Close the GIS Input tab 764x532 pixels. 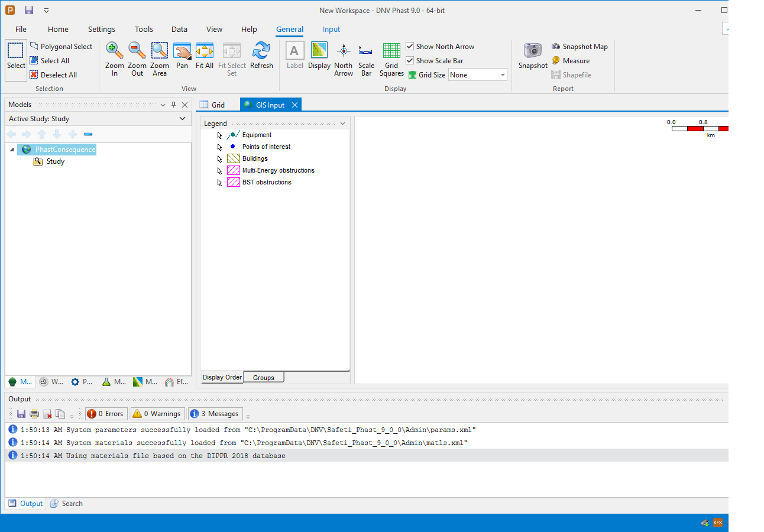coord(294,105)
